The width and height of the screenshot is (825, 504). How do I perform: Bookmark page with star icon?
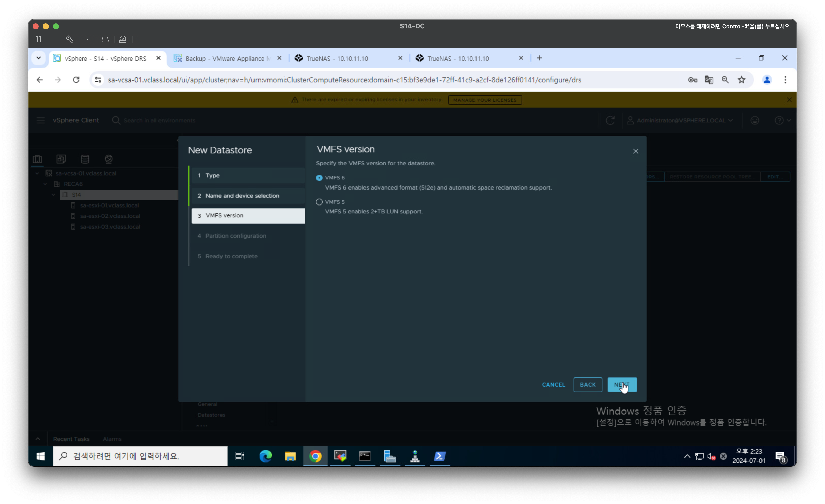[x=742, y=80]
